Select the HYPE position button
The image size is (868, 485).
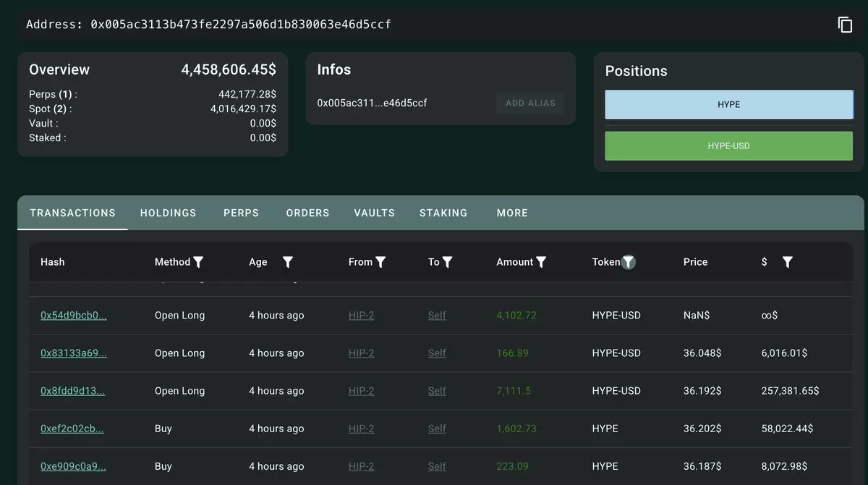click(729, 104)
